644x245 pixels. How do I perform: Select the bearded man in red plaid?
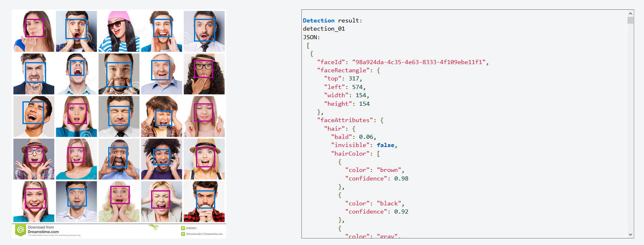coord(204,201)
